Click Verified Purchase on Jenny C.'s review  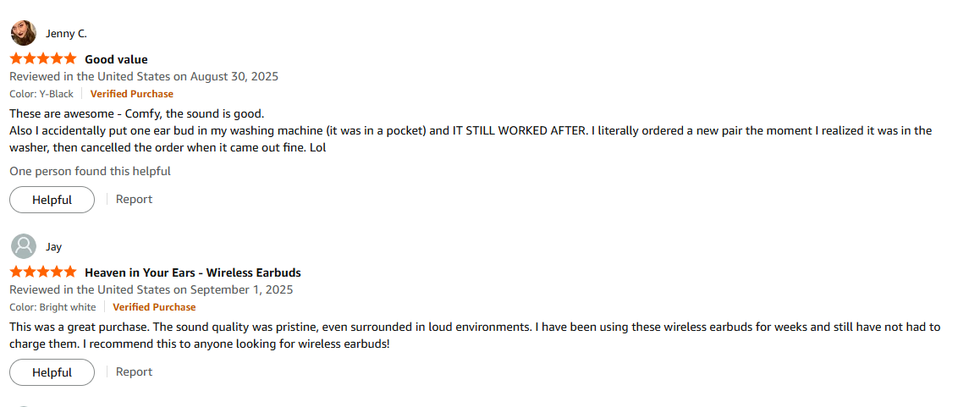click(x=132, y=94)
